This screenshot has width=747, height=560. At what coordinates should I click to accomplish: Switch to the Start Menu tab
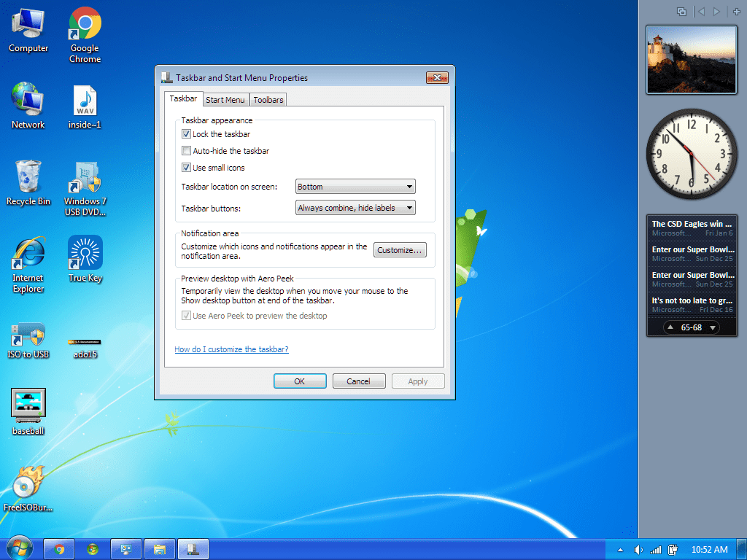point(225,99)
